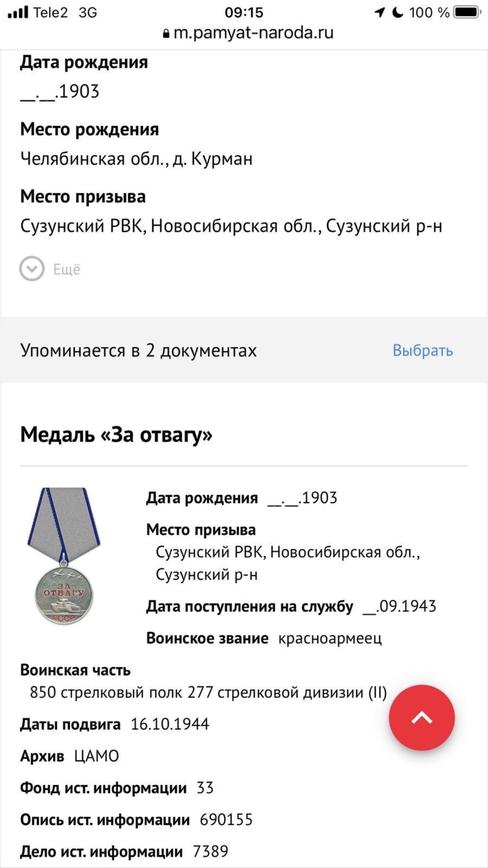Tap the m.pamyat-naroda.ru address bar
Viewport: 488px width, 868px height.
pos(253,33)
